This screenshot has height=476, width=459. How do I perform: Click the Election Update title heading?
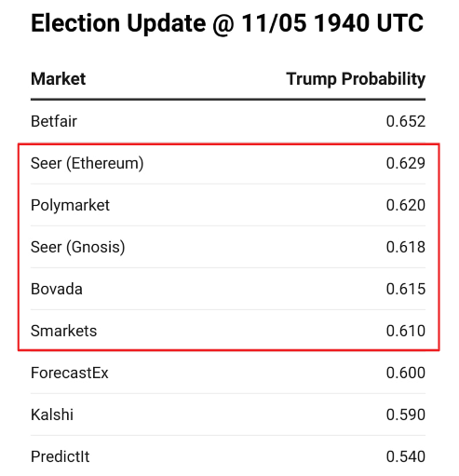pos(227,23)
